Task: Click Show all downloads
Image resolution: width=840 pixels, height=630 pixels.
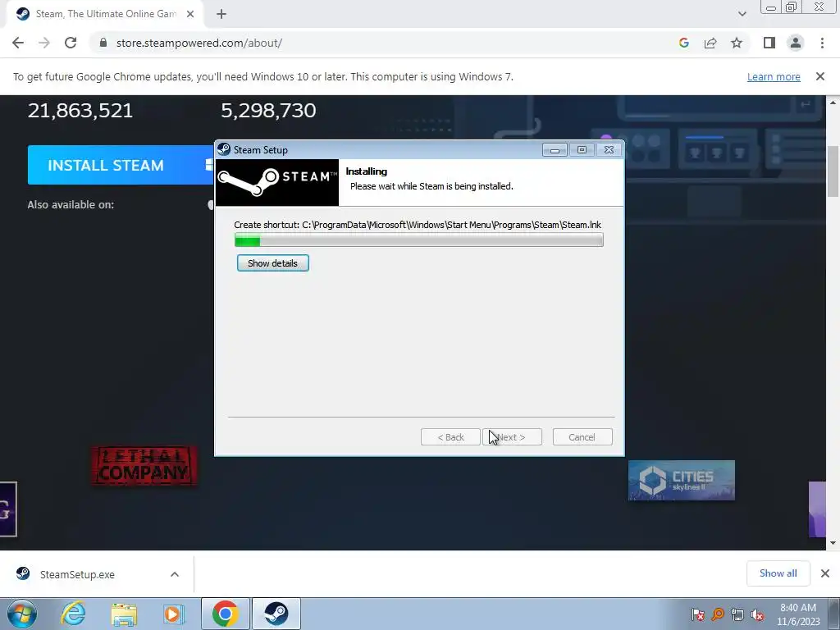Action: (x=778, y=573)
